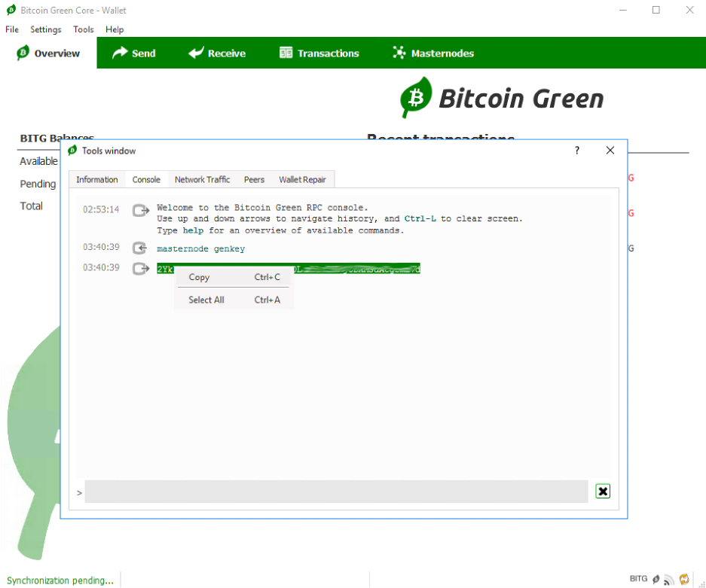Image resolution: width=706 pixels, height=588 pixels.
Task: Open the Wallet Repair tab
Action: (302, 179)
